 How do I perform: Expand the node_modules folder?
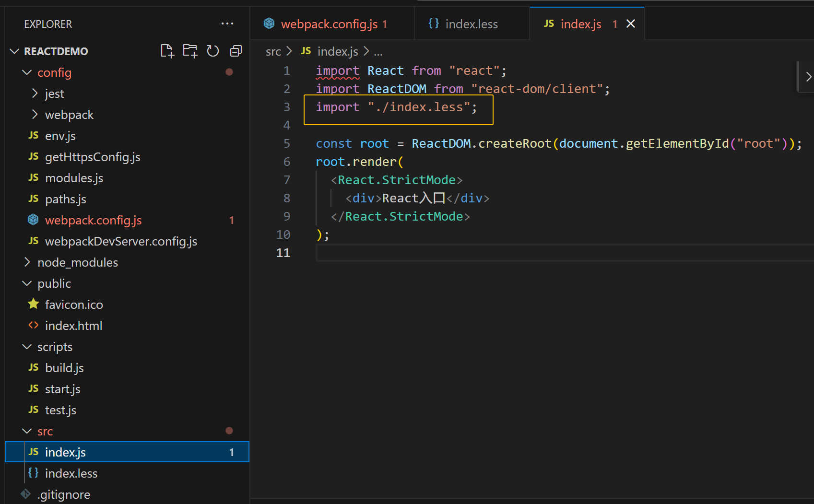pyautogui.click(x=27, y=262)
